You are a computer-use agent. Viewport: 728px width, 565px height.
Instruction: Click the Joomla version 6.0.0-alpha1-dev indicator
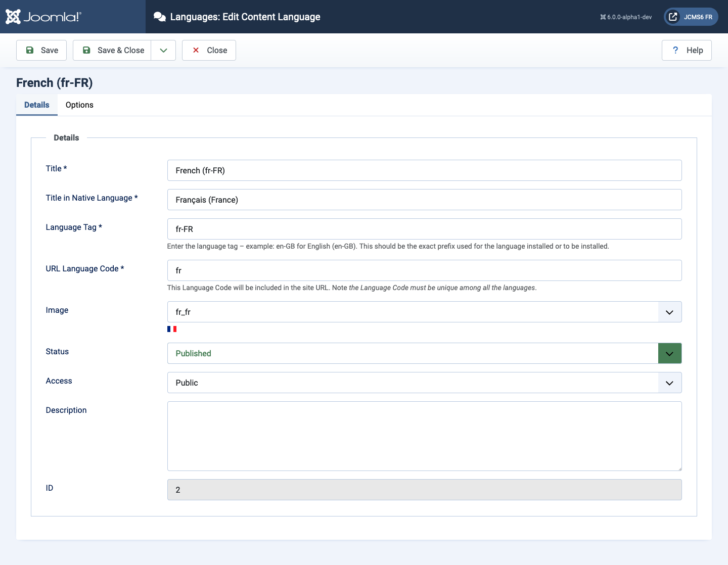point(626,17)
